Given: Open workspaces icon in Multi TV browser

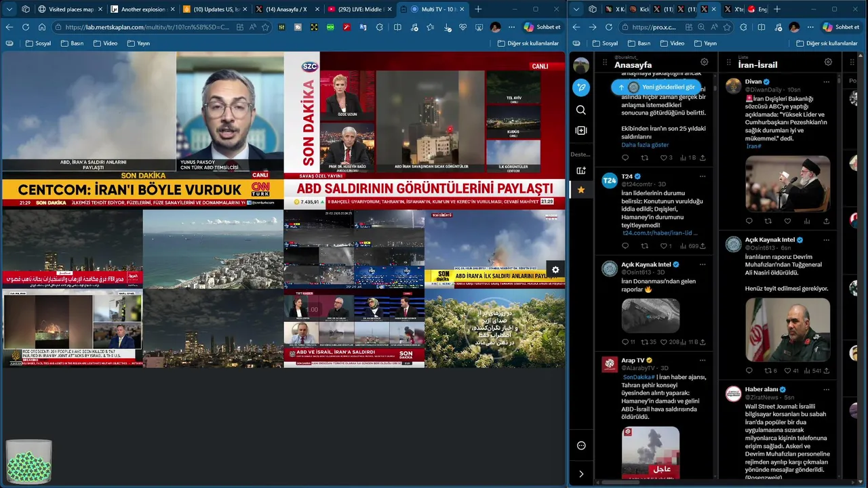Looking at the screenshot, I should 26,9.
